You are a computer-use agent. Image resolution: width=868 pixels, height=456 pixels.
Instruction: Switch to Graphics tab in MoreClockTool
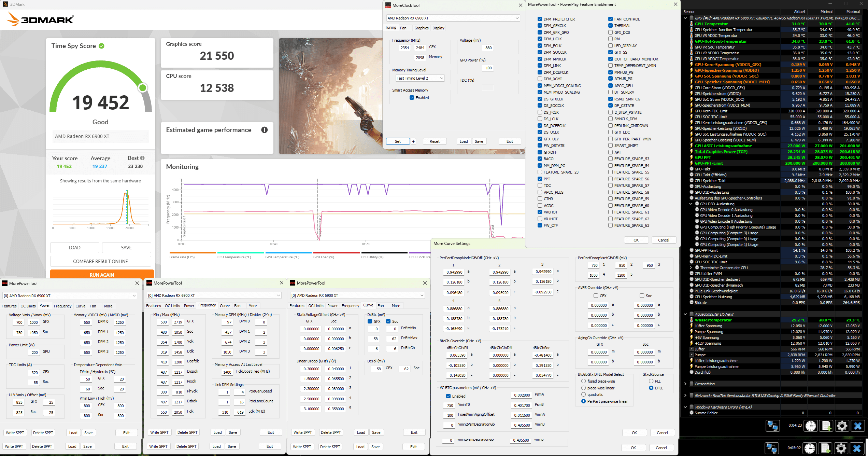[x=421, y=28]
